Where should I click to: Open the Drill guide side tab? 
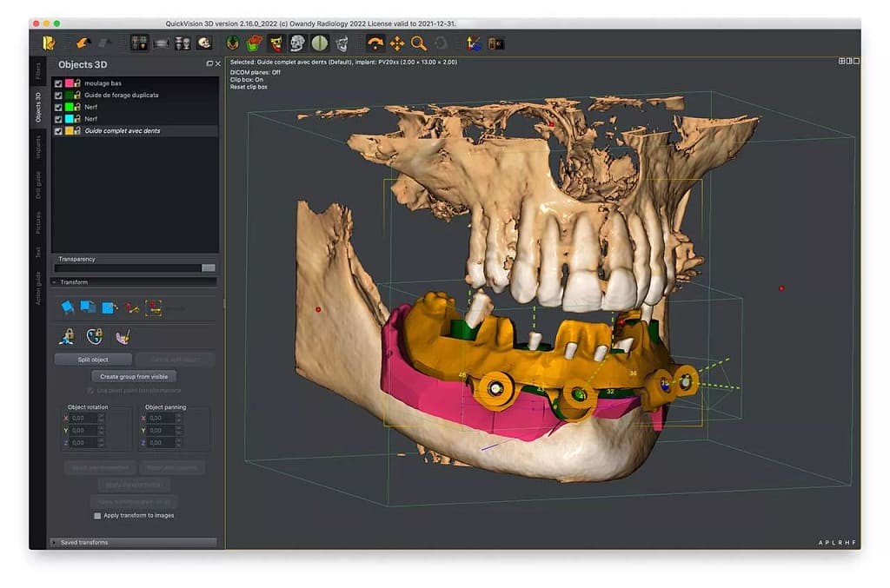point(38,184)
